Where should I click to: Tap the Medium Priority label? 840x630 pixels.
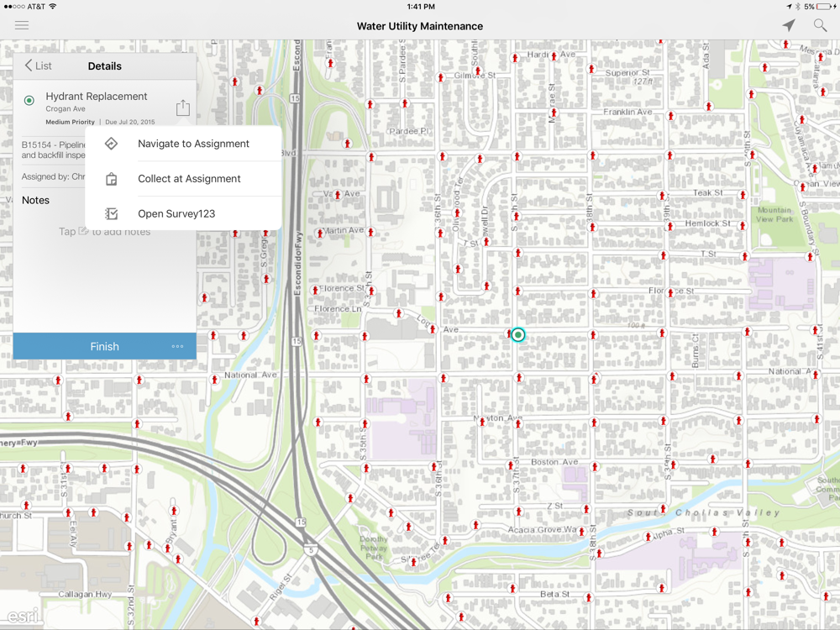[70, 122]
